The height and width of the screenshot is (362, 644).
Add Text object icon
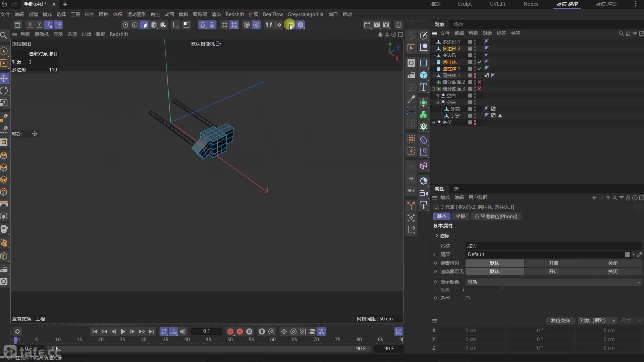point(424,87)
